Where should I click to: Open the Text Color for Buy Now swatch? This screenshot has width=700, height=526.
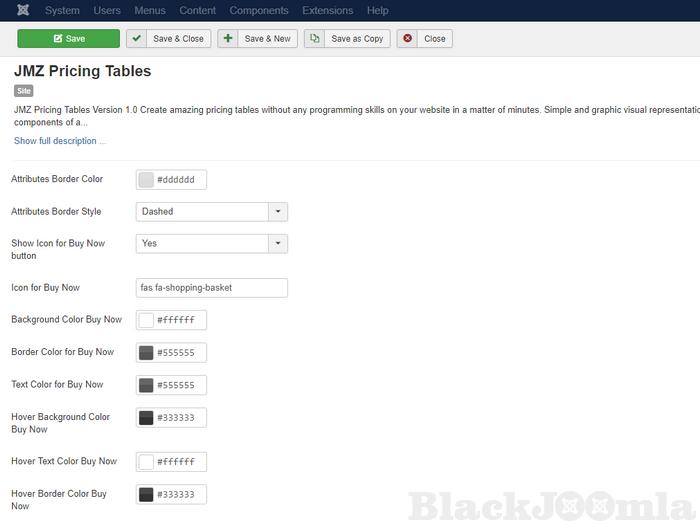(x=146, y=385)
